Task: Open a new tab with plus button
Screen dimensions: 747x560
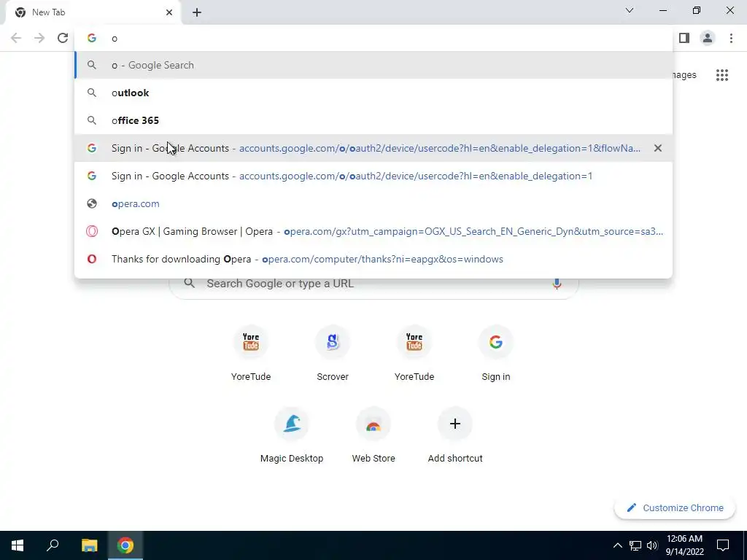Action: 197,12
